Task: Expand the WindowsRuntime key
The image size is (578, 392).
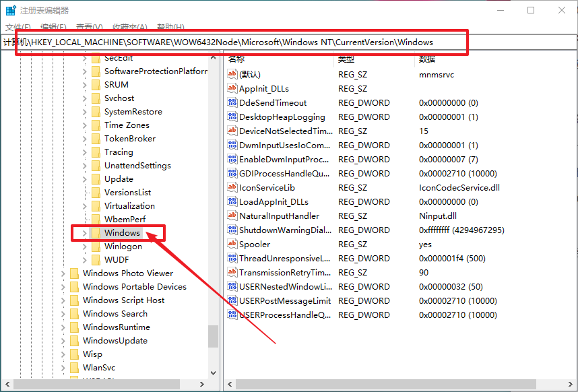Action: click(63, 327)
